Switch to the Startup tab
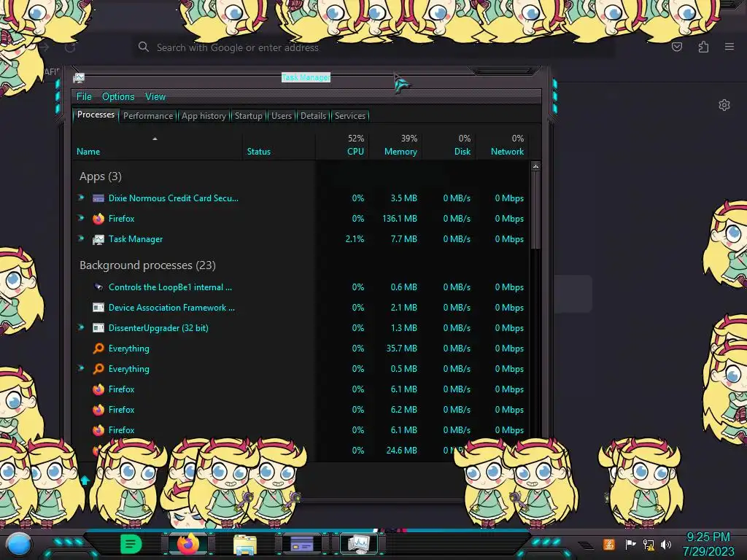The height and width of the screenshot is (560, 747). 248,116
